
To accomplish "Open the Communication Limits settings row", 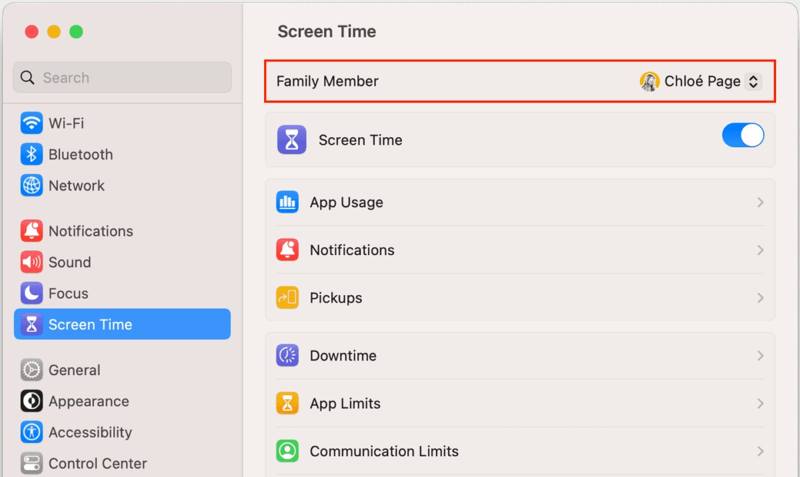I will pos(520,451).
